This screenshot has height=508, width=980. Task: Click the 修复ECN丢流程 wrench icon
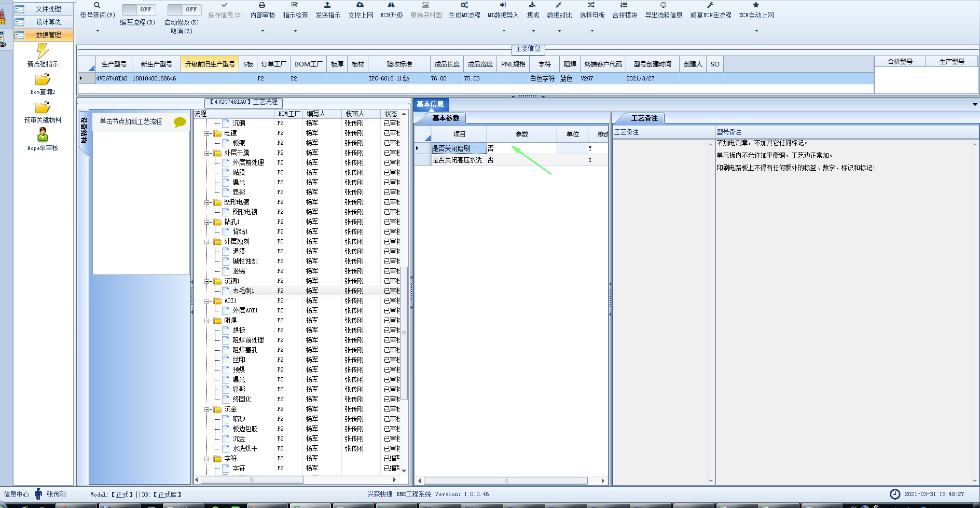coord(710,5)
